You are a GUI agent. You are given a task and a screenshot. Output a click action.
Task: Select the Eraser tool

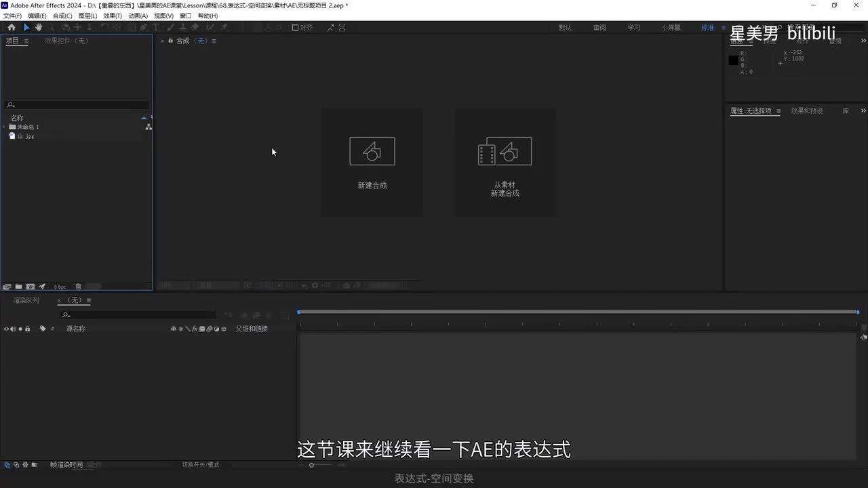click(195, 27)
